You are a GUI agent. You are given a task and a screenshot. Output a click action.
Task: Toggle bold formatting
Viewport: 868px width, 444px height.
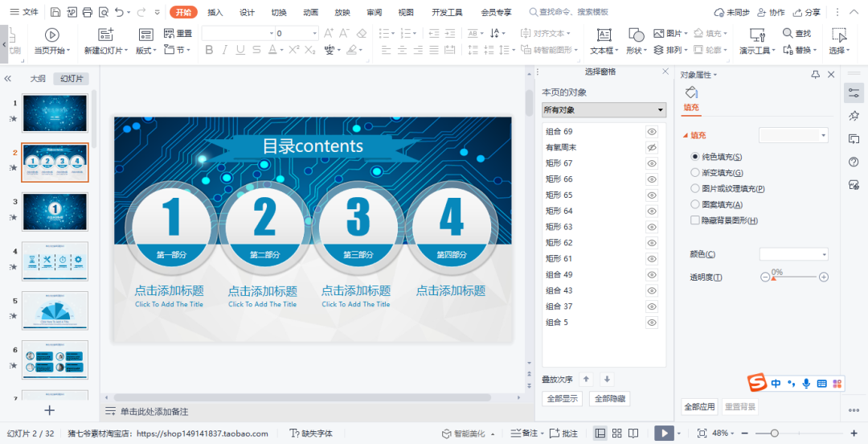(x=209, y=50)
